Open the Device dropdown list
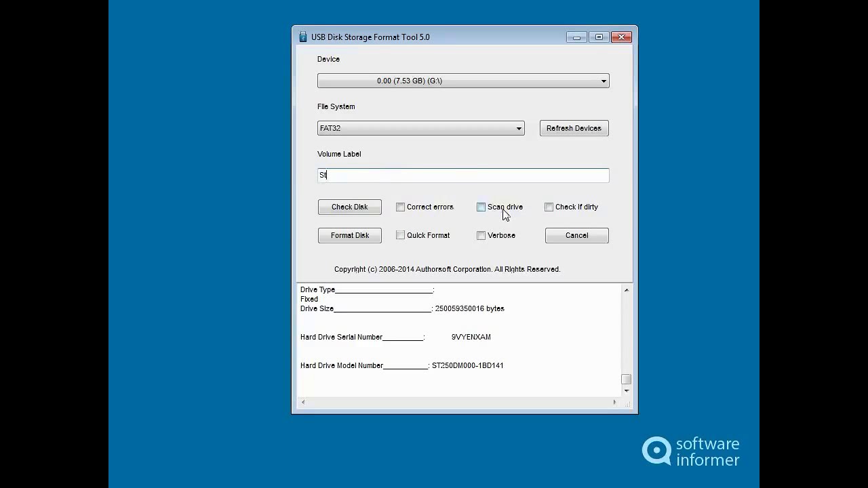 coord(463,81)
